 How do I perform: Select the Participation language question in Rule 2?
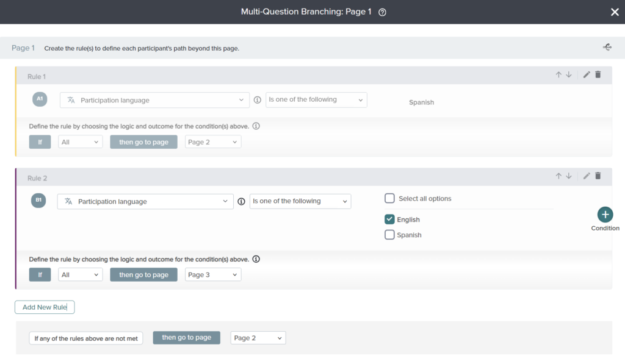[145, 201]
